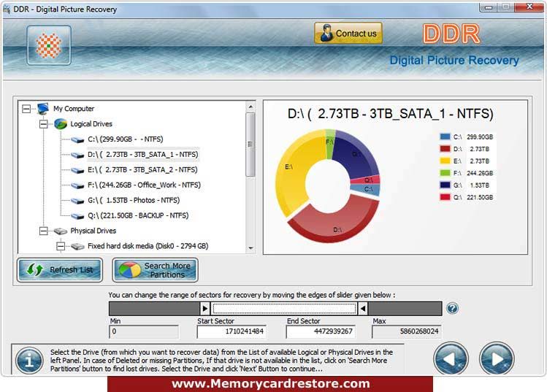The image size is (547, 392).
Task: Collapse the My Computer tree node
Action: (26, 109)
